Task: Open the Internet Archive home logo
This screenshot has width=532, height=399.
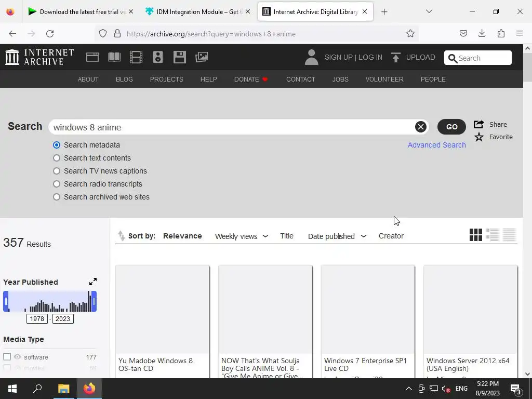Action: pos(39,57)
